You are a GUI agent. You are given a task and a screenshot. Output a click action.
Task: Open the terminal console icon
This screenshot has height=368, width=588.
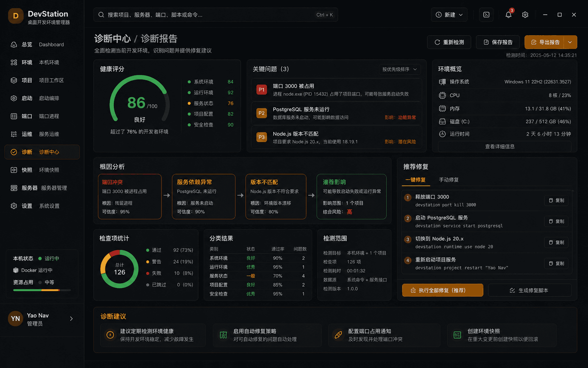click(486, 15)
